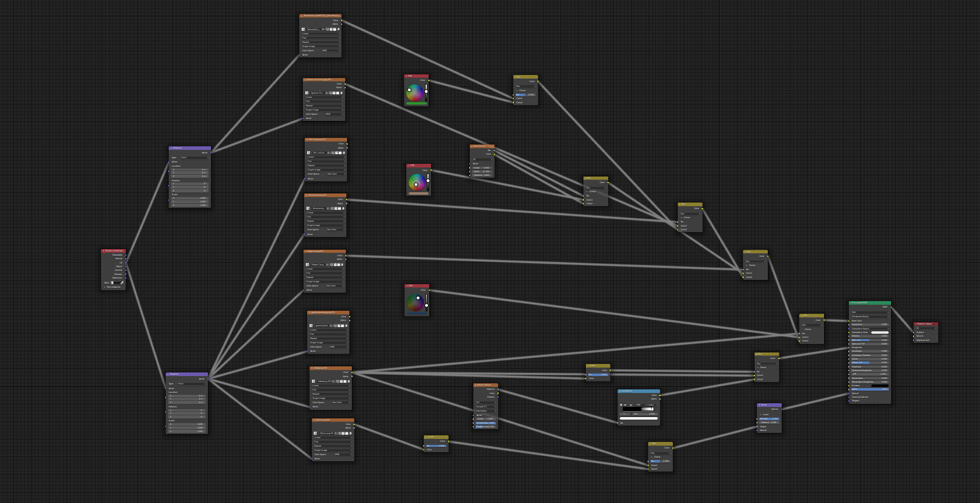Click Distance output socket on Voronoi Texture
Viewport: 980px width, 503px height.
click(498, 389)
